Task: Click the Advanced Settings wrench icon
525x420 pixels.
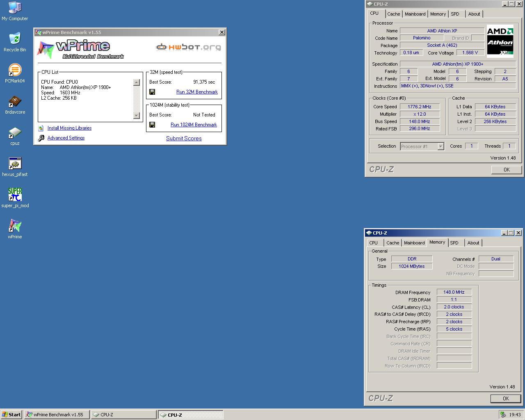Action: (x=41, y=138)
